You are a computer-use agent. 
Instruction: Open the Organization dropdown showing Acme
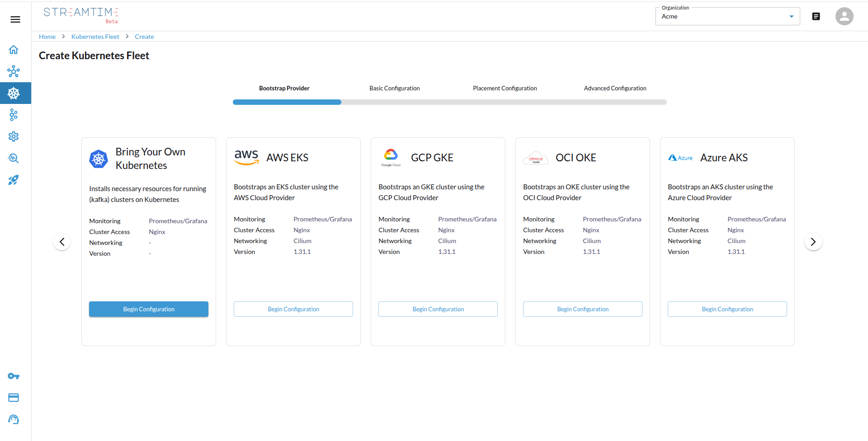pos(727,16)
